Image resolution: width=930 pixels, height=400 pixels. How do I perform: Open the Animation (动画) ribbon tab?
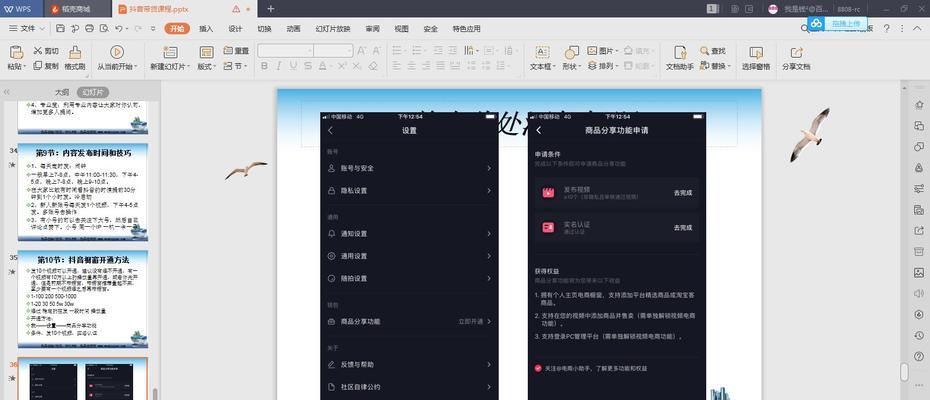pos(293,28)
